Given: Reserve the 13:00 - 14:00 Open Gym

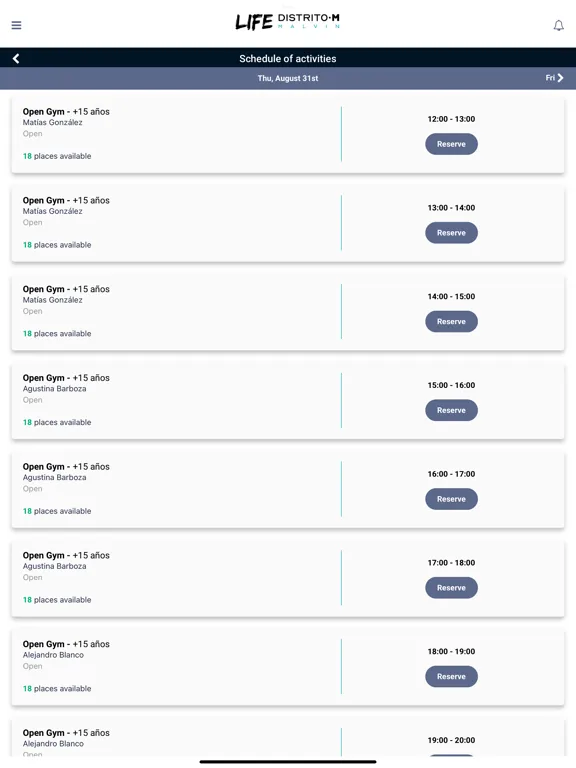Looking at the screenshot, I should (x=451, y=233).
